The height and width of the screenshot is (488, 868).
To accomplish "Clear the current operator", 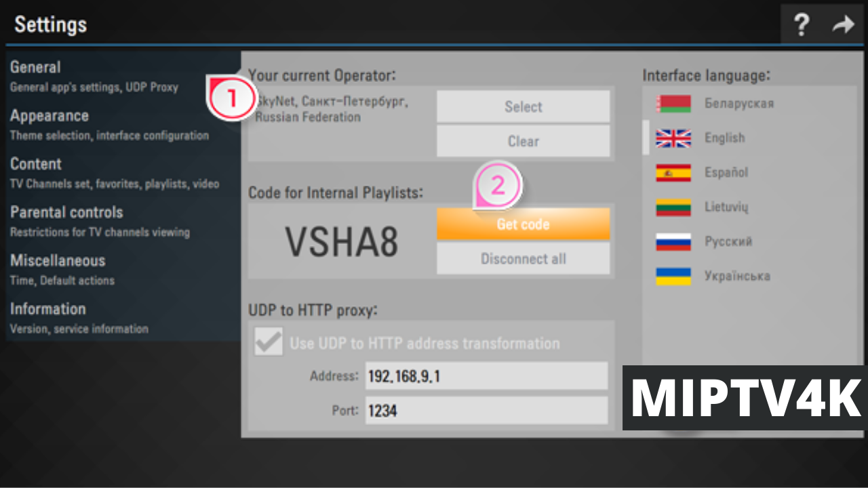I will point(523,141).
